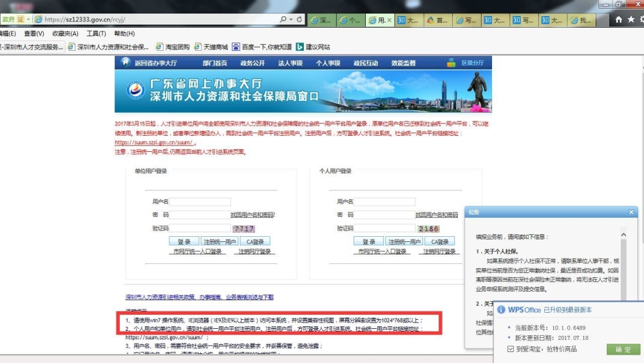The width and height of the screenshot is (644, 363).
Task: Click the IE home icon
Action: click(x=618, y=19)
